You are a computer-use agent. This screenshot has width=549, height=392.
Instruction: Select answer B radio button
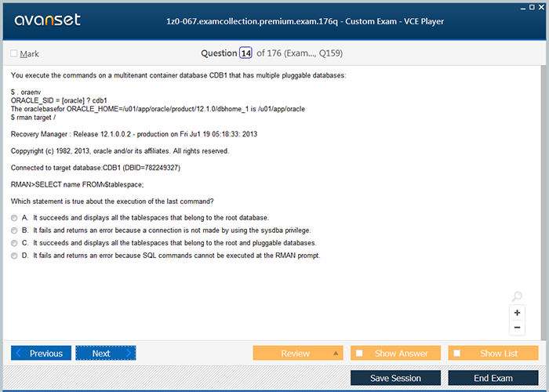tap(14, 230)
